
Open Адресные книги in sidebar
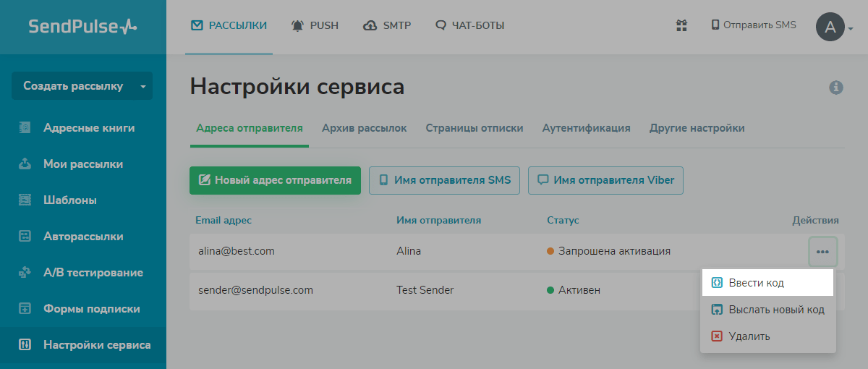click(x=89, y=128)
